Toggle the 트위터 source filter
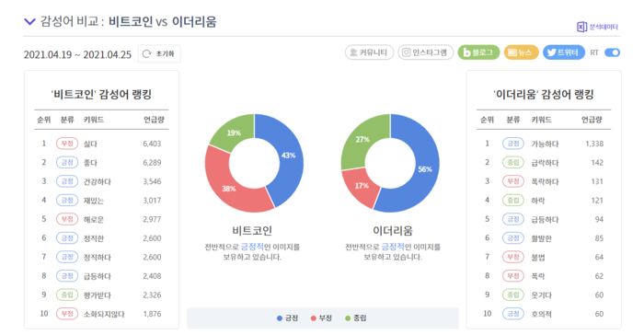This screenshot has width=644, height=335. point(563,52)
